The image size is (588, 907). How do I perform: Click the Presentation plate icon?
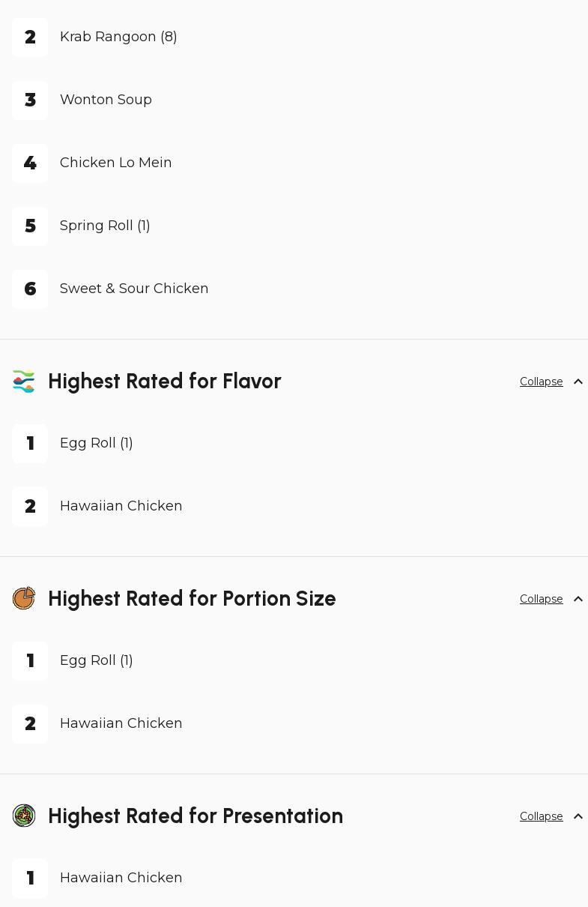24,816
